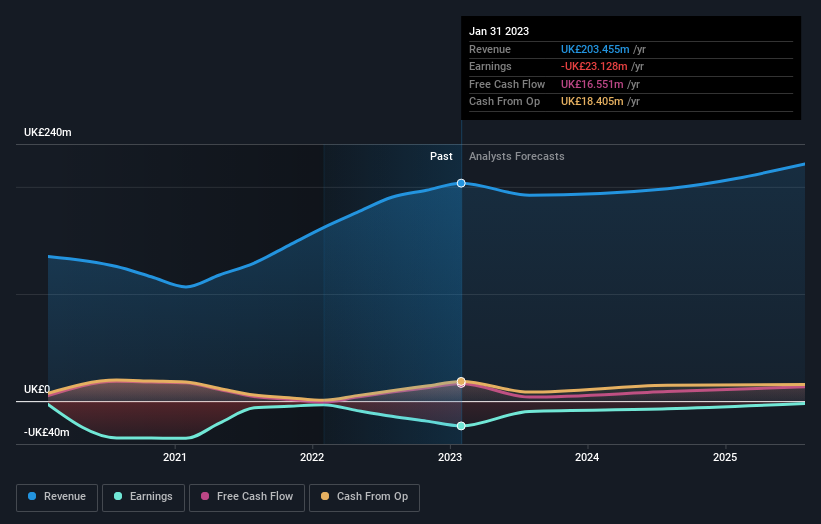The width and height of the screenshot is (821, 524).
Task: Click the 2023 x-axis label
Action: tap(450, 458)
